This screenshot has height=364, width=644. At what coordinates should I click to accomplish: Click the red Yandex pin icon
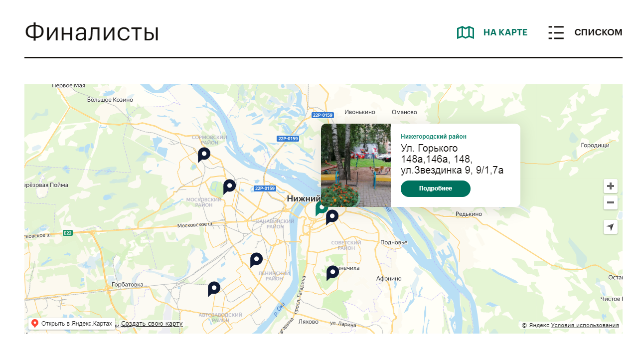[x=35, y=324]
